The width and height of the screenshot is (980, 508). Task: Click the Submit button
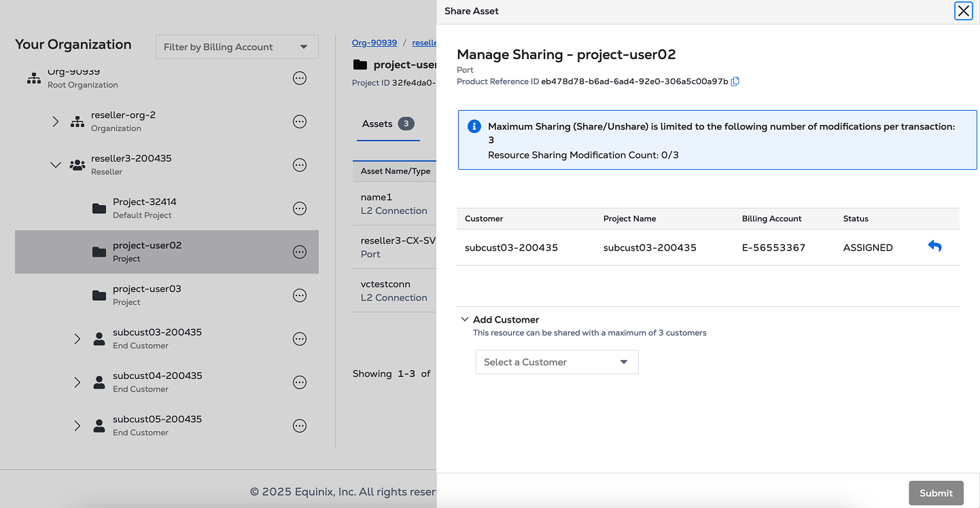click(x=936, y=493)
